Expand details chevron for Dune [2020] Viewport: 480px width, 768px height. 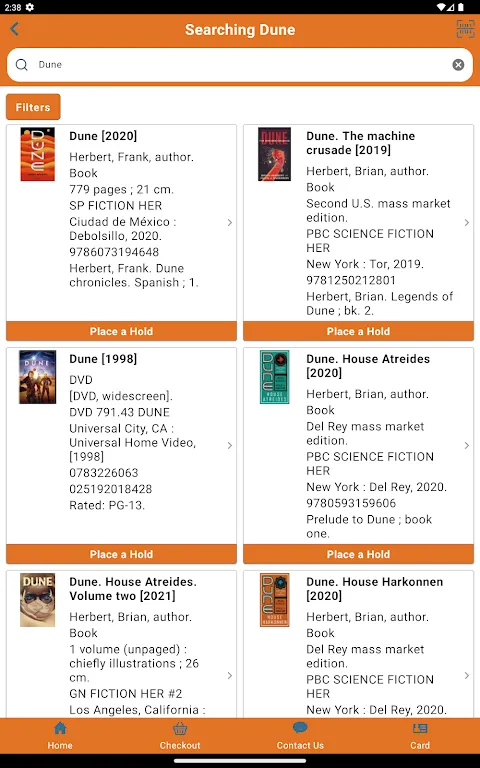coord(230,222)
